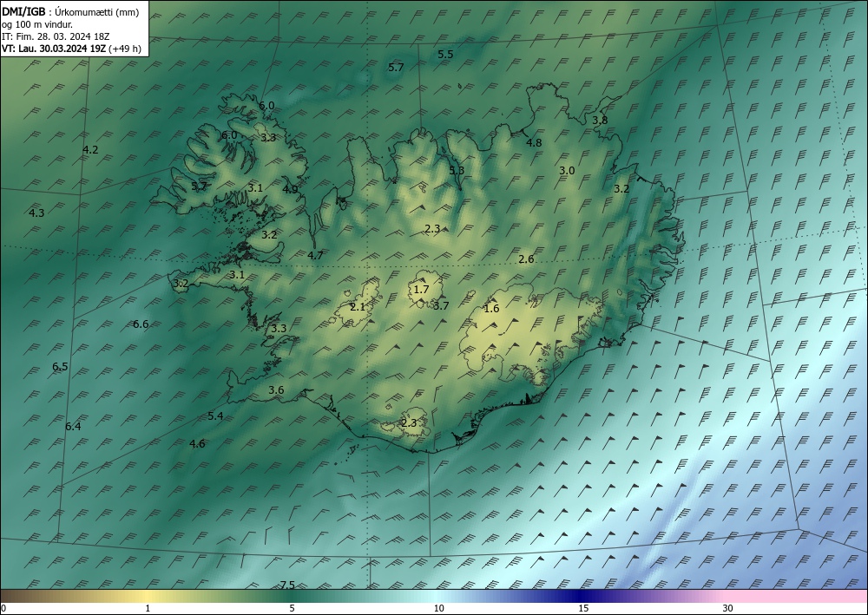Select the 4.6 value off the southwest coast
868x615 pixels.
[x=197, y=443]
